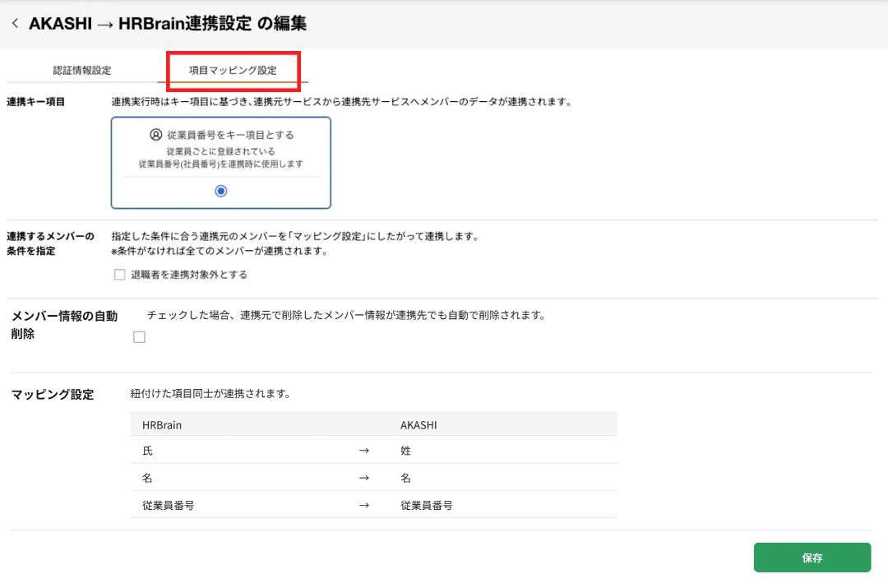The image size is (888, 588).
Task: Select the 姓 cell in the AKASHI column
Action: [406, 451]
